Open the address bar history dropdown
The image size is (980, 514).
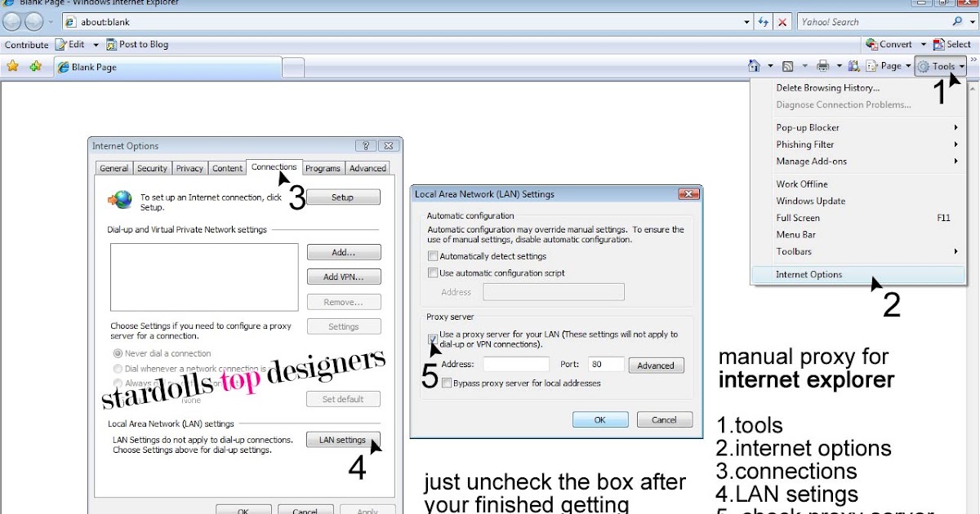click(x=747, y=22)
